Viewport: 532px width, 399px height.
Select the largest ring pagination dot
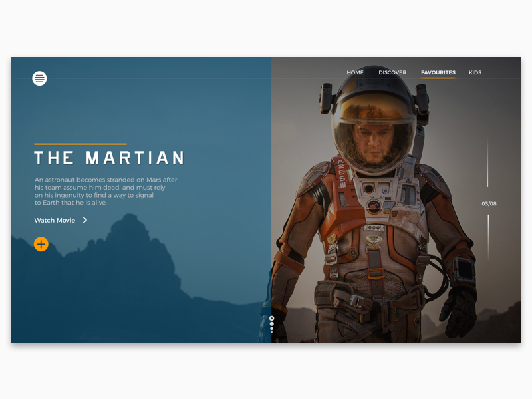pyautogui.click(x=271, y=319)
